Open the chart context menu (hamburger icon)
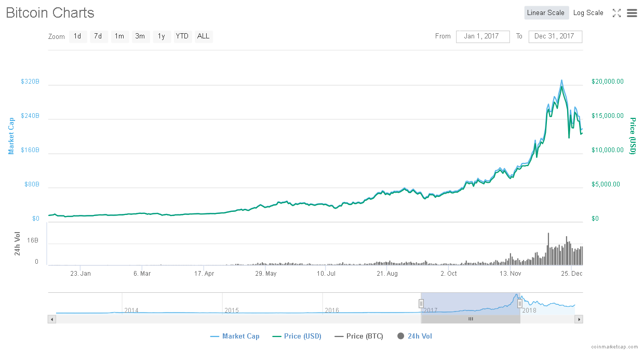The image size is (644, 351). coord(632,13)
